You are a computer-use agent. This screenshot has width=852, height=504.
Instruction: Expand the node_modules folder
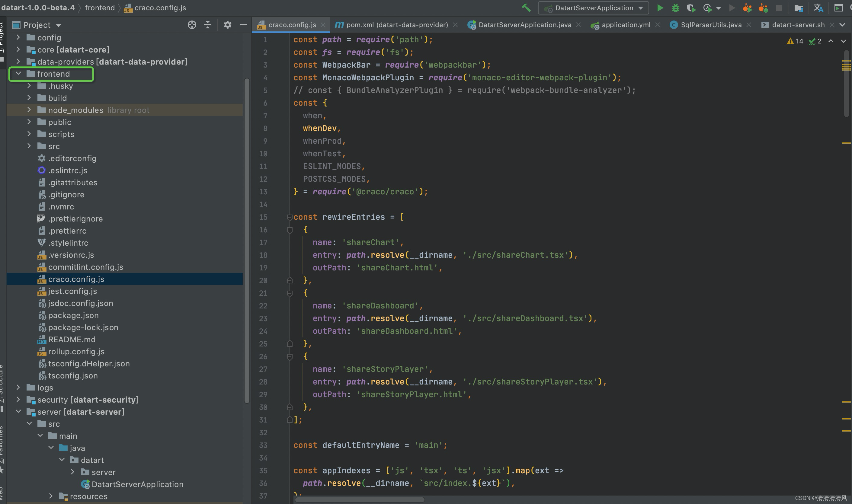click(x=29, y=110)
